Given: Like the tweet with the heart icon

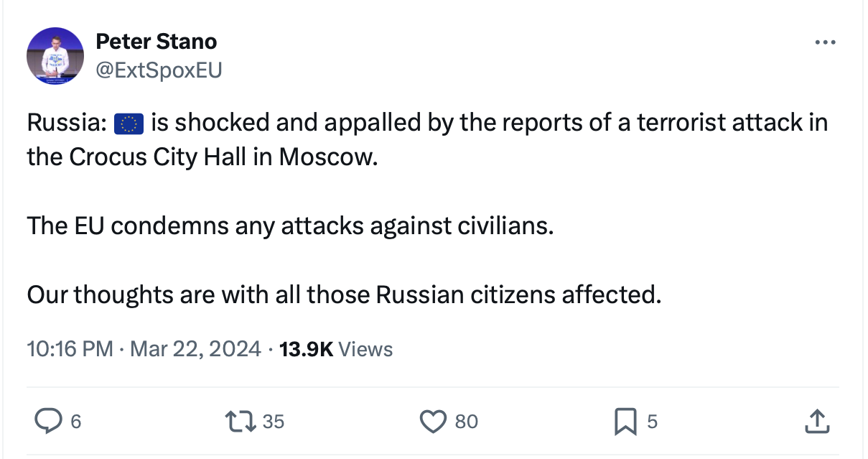Looking at the screenshot, I should 432,421.
